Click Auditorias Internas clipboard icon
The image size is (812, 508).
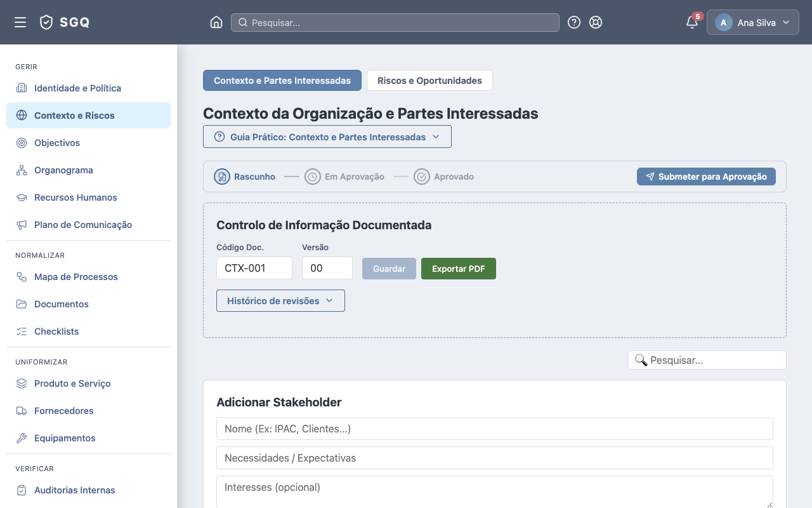pyautogui.click(x=22, y=490)
